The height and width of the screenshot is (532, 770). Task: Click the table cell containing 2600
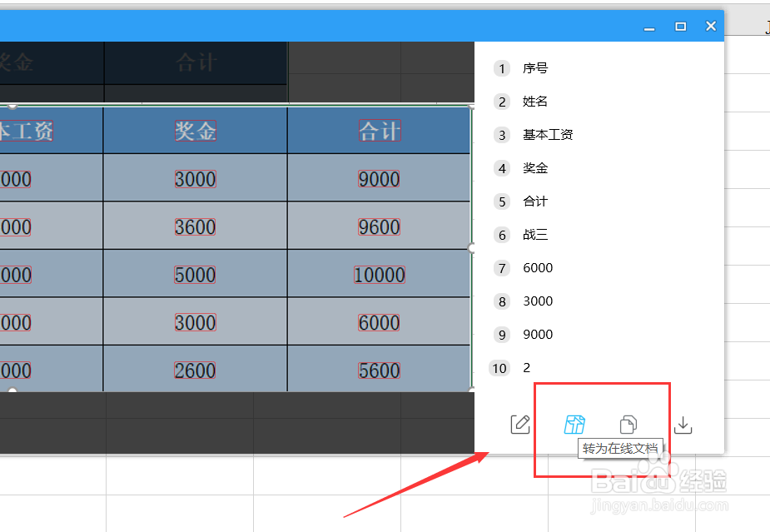[x=195, y=368]
